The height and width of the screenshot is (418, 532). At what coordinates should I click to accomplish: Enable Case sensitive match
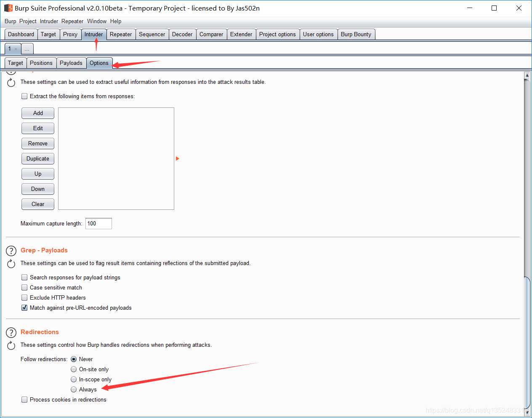[x=24, y=287]
